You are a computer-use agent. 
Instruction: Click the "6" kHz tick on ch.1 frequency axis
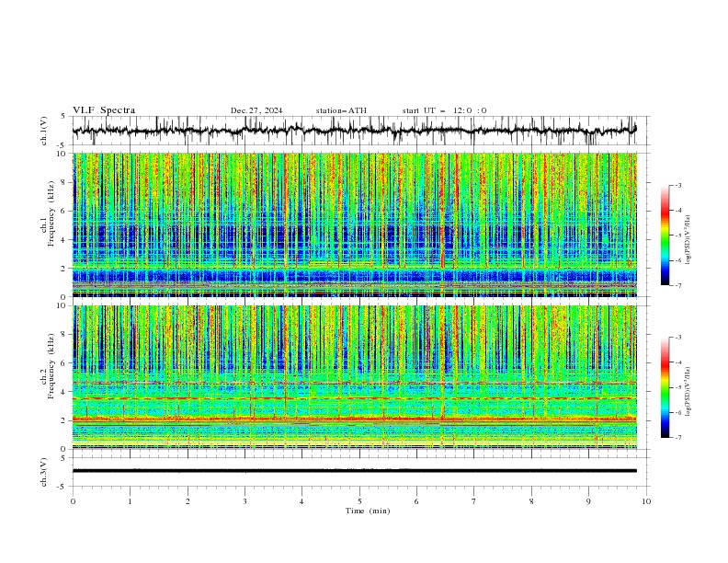[64, 211]
